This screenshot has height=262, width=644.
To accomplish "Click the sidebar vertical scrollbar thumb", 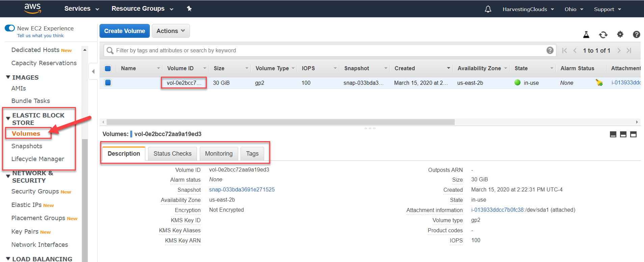I will pyautogui.click(x=85, y=201).
